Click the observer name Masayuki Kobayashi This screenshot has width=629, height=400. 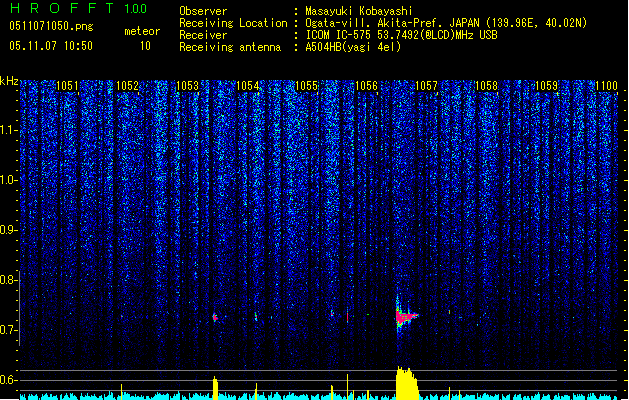[359, 11]
